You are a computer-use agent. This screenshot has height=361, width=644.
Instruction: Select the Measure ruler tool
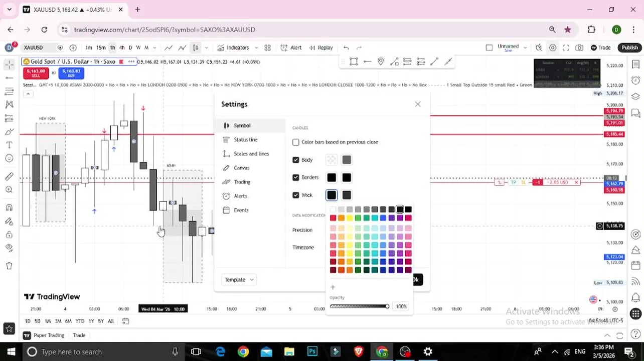pos(9,176)
